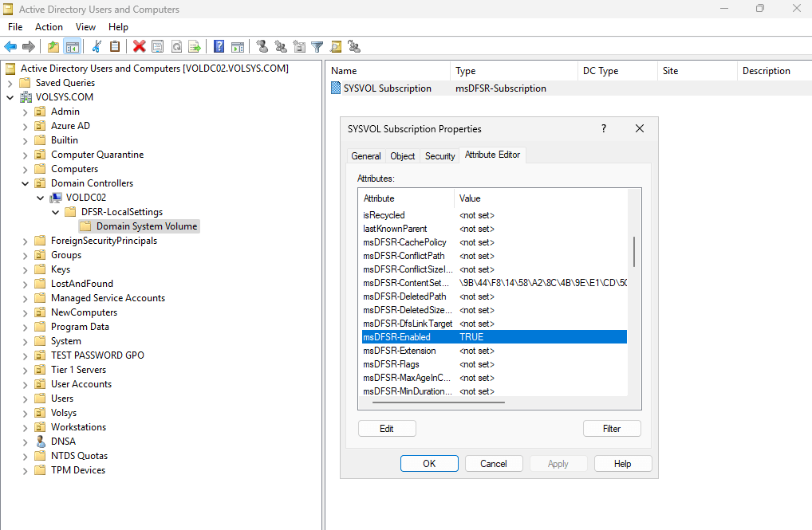Click the Back arrow in toolbar
This screenshot has width=812, height=530.
10,47
